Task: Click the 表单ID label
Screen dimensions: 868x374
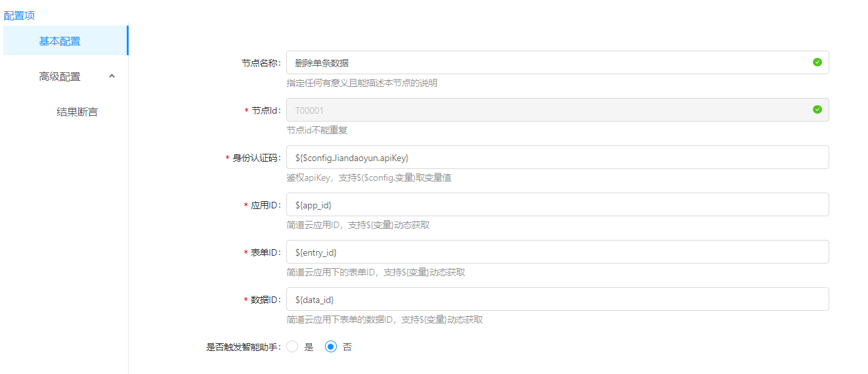Action: [x=265, y=252]
